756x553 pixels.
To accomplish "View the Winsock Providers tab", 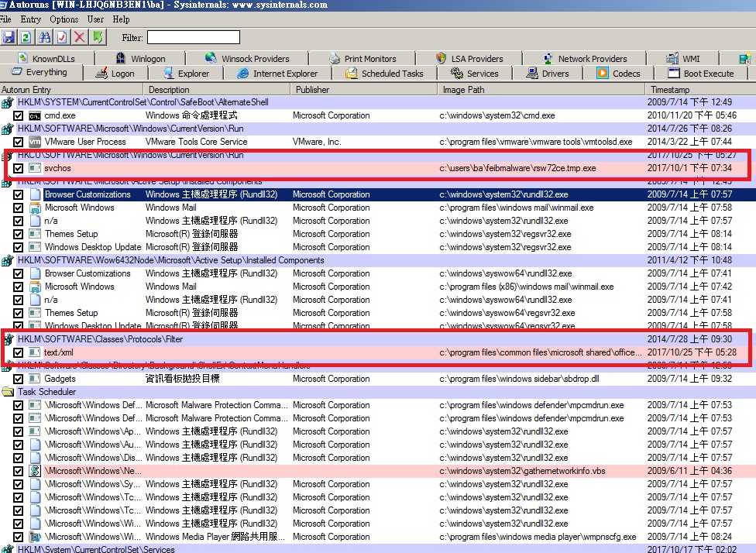I will click(247, 58).
